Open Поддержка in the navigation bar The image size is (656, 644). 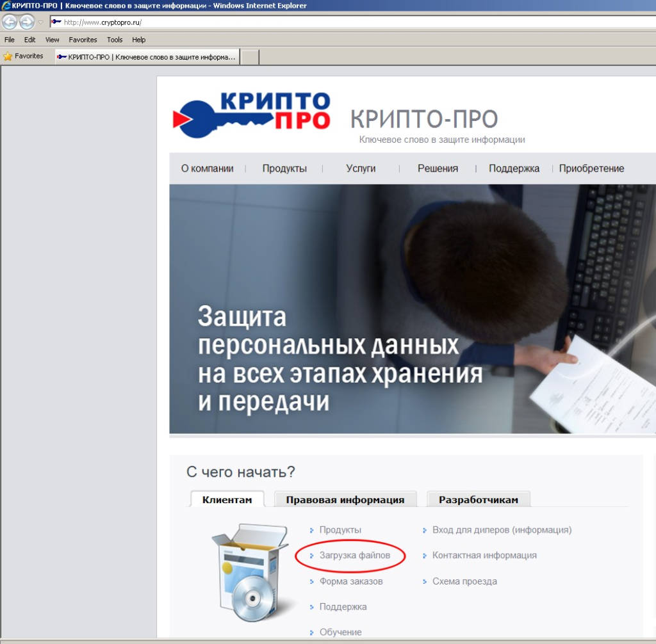pos(514,168)
